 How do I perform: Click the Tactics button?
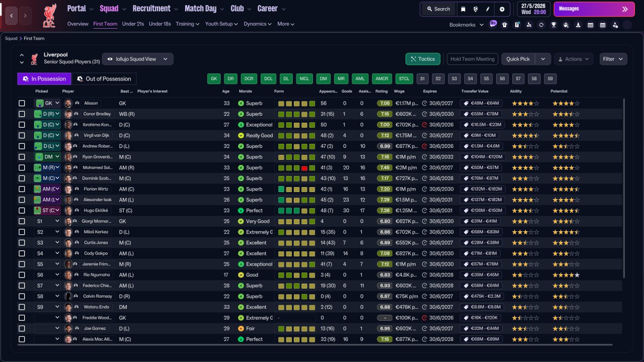pyautogui.click(x=423, y=59)
